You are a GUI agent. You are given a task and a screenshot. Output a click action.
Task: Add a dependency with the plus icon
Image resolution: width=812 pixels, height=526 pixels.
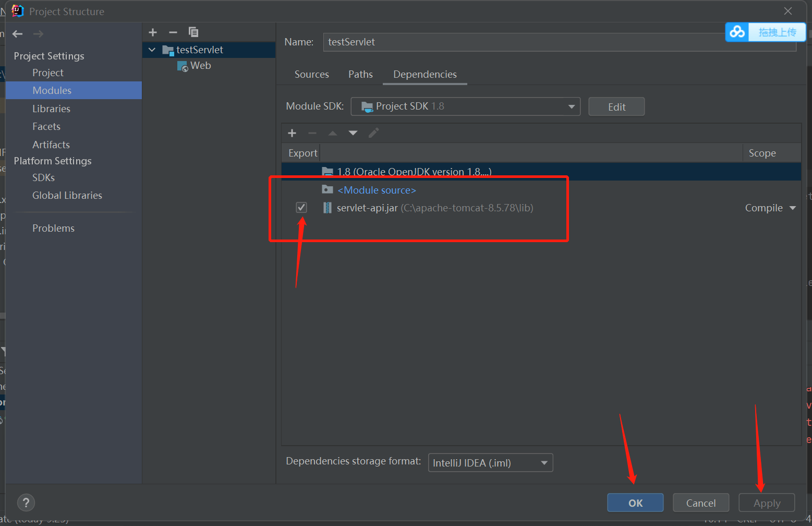coord(292,133)
